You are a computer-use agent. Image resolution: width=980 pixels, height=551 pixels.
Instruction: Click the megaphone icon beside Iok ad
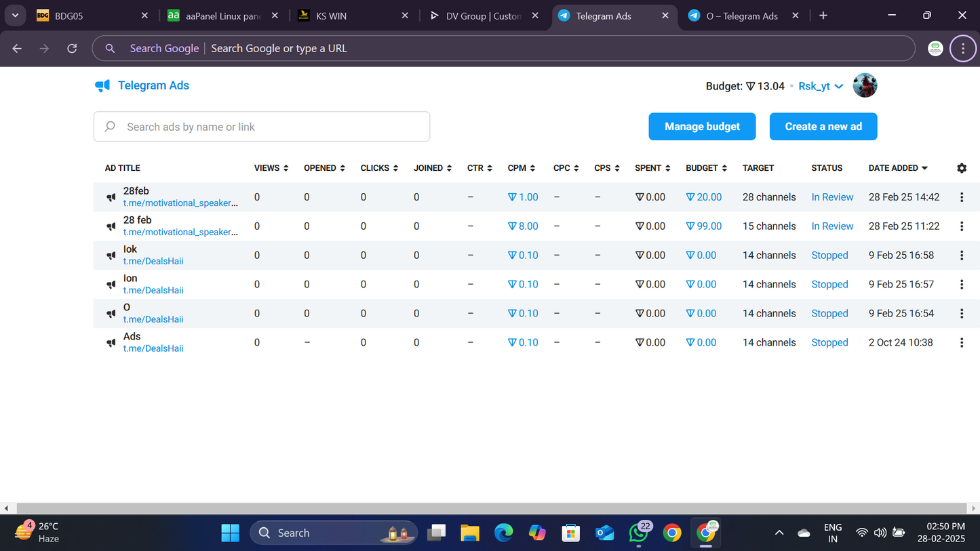coord(111,256)
